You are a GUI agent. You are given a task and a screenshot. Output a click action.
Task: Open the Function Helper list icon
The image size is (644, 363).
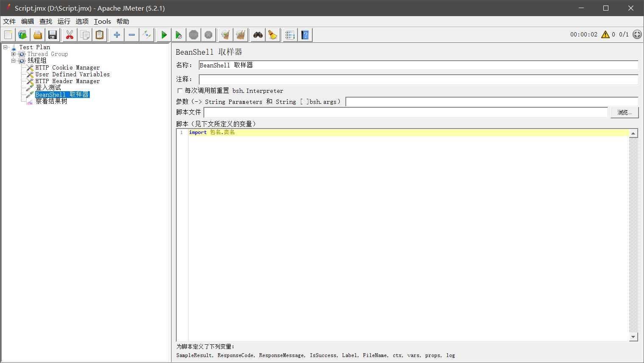pyautogui.click(x=290, y=35)
